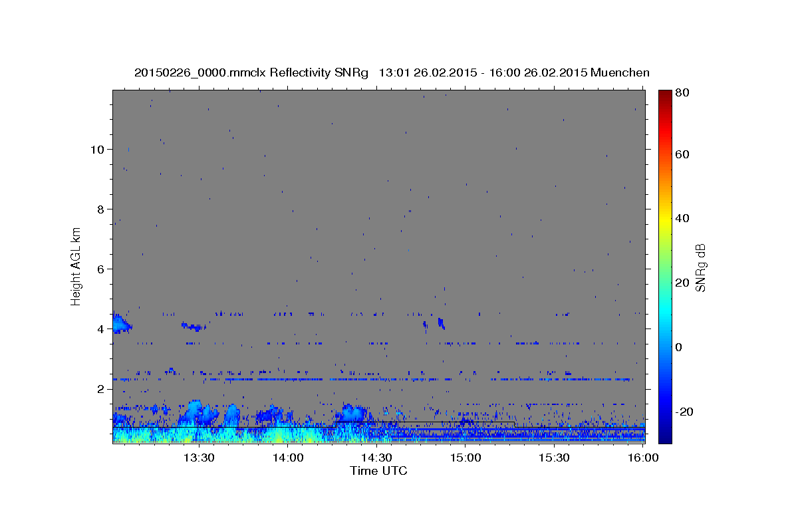The width and height of the screenshot is (798, 532).
Task: Click the 14:00 time tick label
Action: 287,458
